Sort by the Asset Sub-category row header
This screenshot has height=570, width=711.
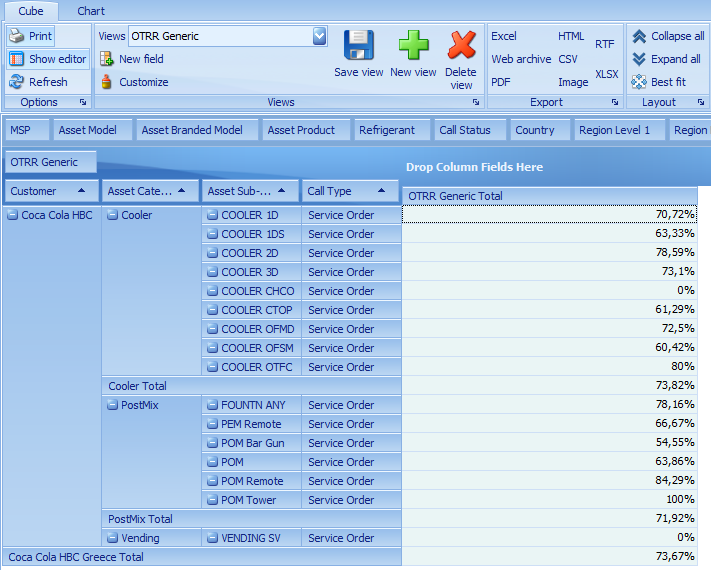click(250, 191)
